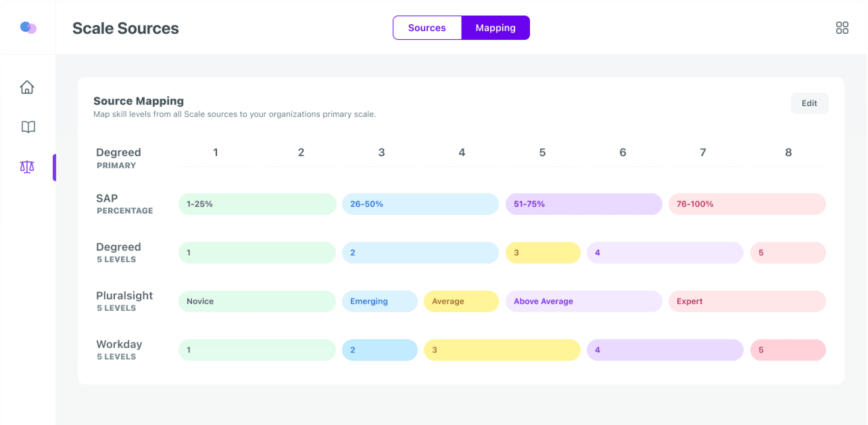Open the four-square apps grid icon
This screenshot has width=868, height=425.
pyautogui.click(x=842, y=28)
